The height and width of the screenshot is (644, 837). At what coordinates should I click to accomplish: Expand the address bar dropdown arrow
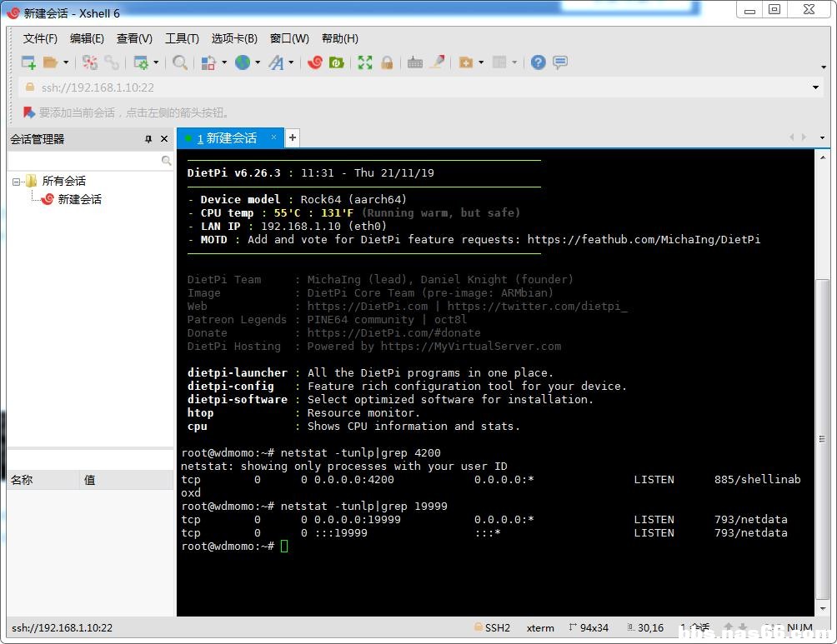click(815, 87)
